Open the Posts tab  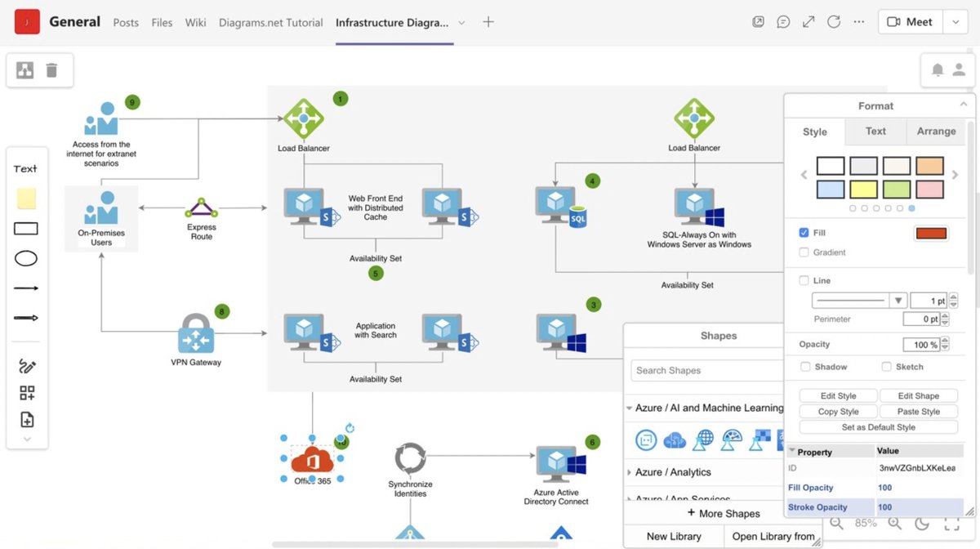coord(126,23)
